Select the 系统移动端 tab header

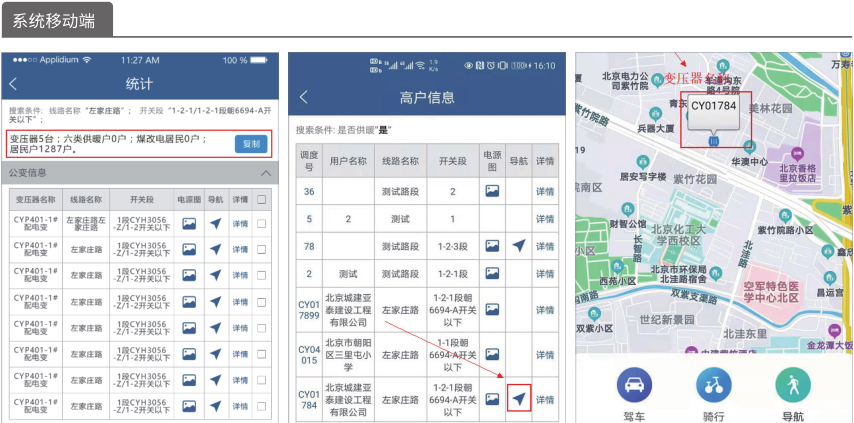[56, 18]
